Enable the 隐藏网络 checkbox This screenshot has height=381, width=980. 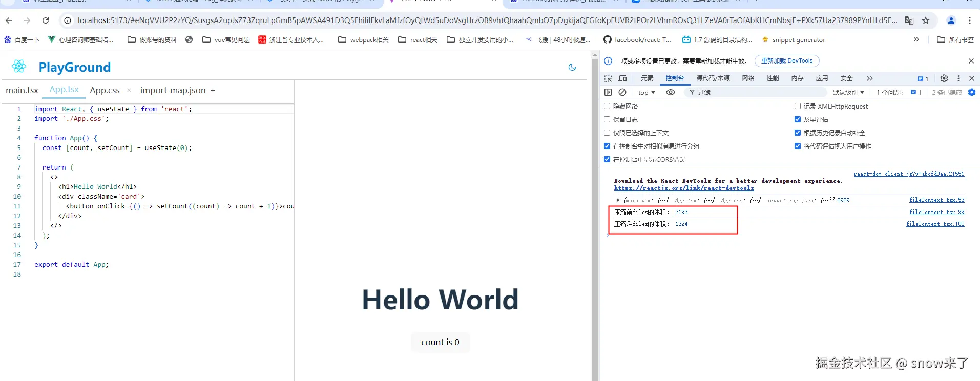coord(607,106)
